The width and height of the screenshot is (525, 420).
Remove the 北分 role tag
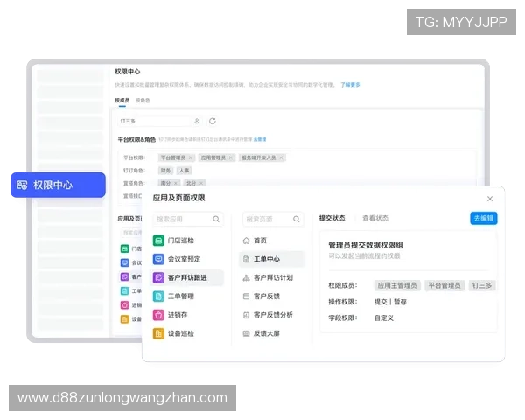tap(201, 183)
